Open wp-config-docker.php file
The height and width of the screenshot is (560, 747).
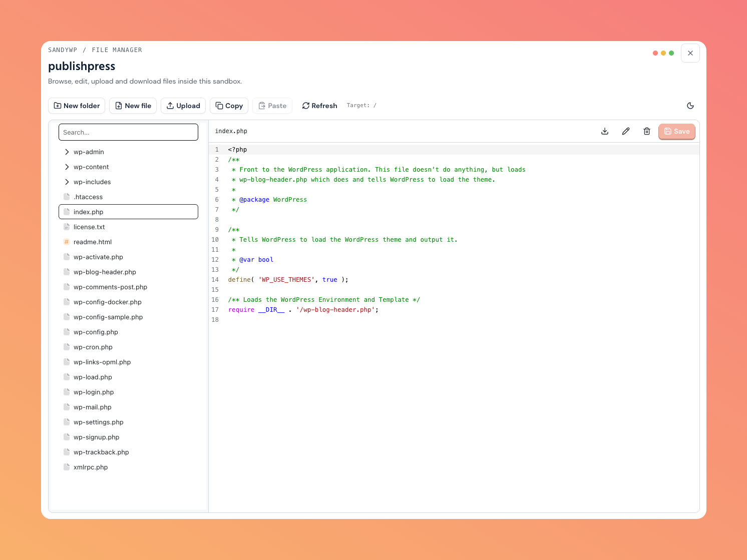(128, 302)
